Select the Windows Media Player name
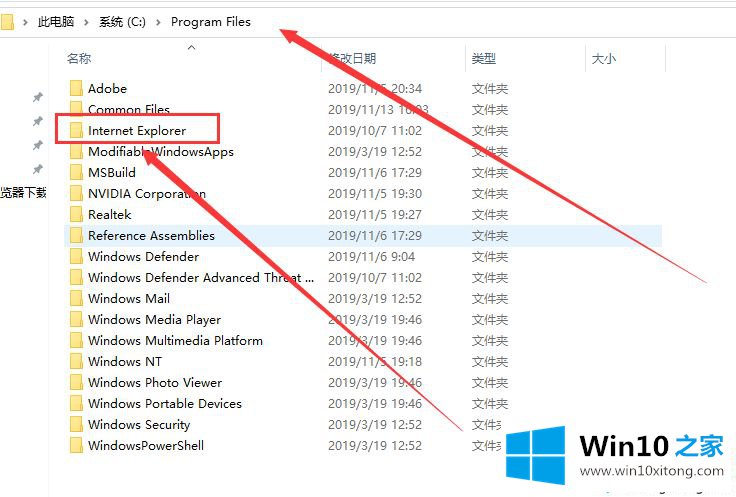Image resolution: width=736 pixels, height=497 pixels. coord(154,320)
